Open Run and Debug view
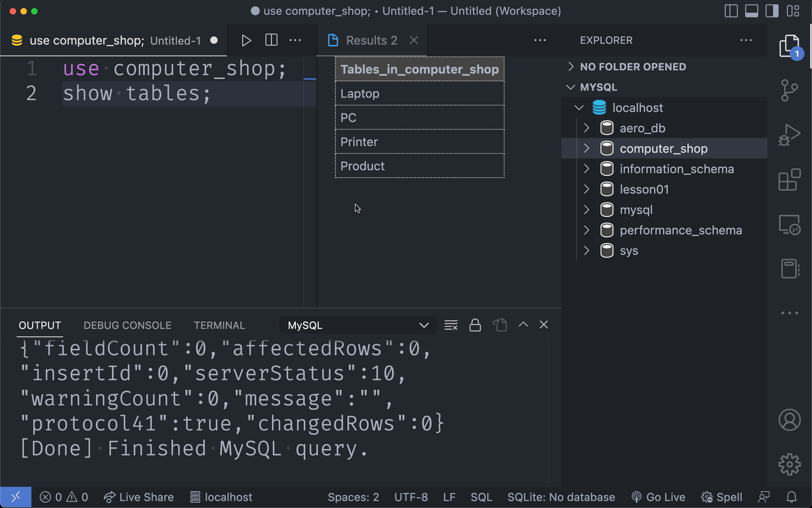 click(x=789, y=135)
